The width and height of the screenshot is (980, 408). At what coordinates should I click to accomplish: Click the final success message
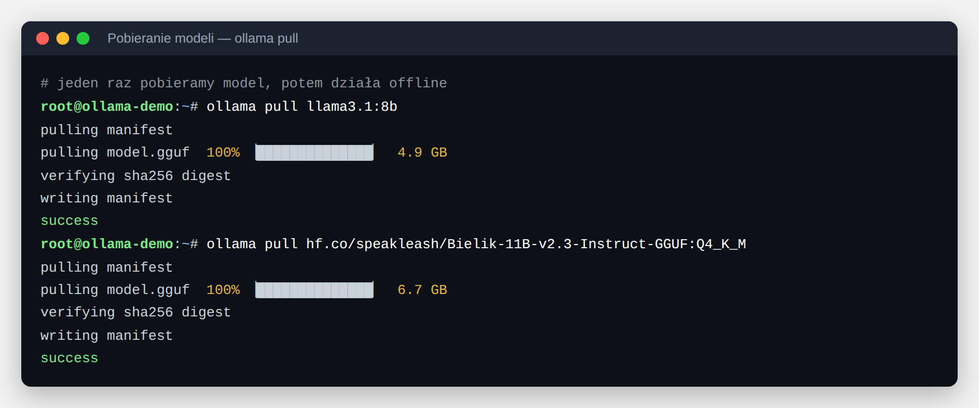70,358
